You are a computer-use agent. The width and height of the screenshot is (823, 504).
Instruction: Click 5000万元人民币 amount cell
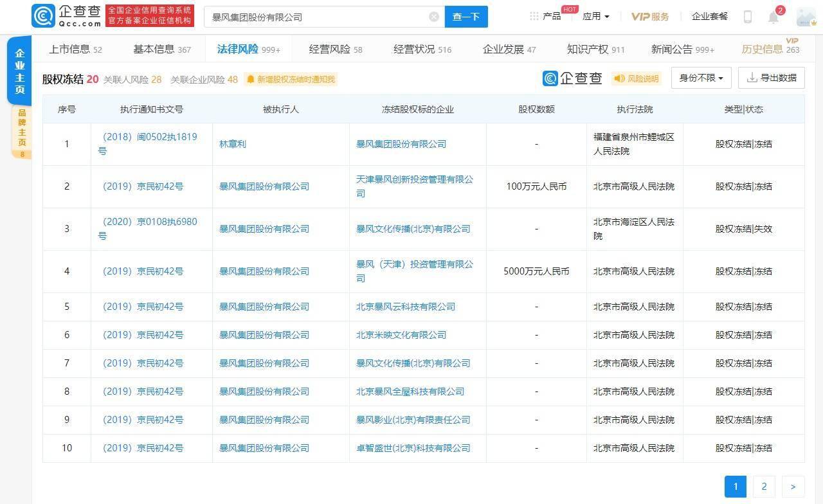[x=536, y=271]
